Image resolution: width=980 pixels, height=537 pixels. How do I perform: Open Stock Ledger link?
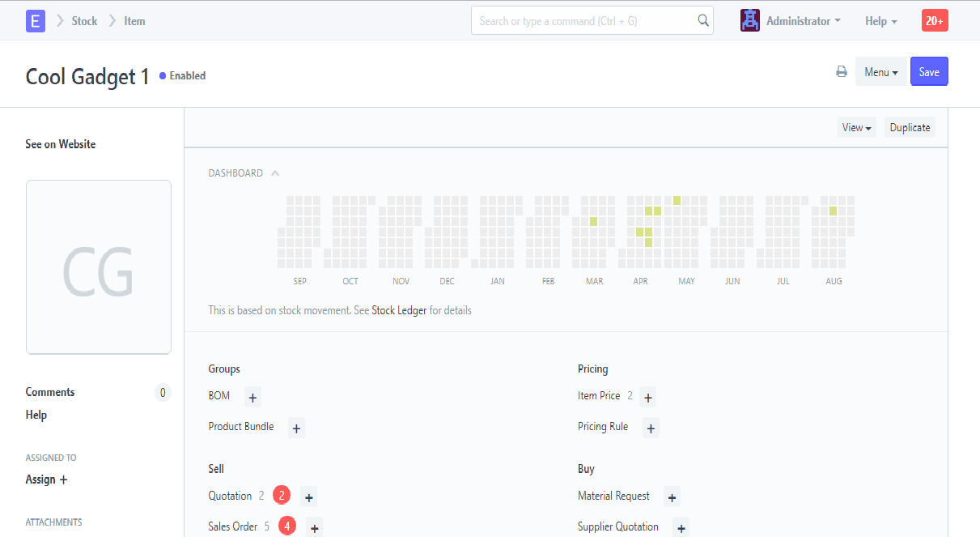(399, 310)
